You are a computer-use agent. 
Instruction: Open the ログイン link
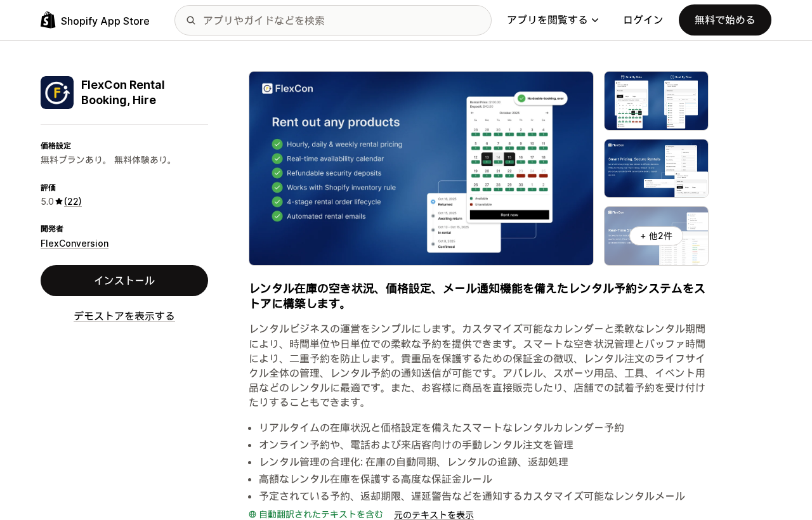(643, 20)
